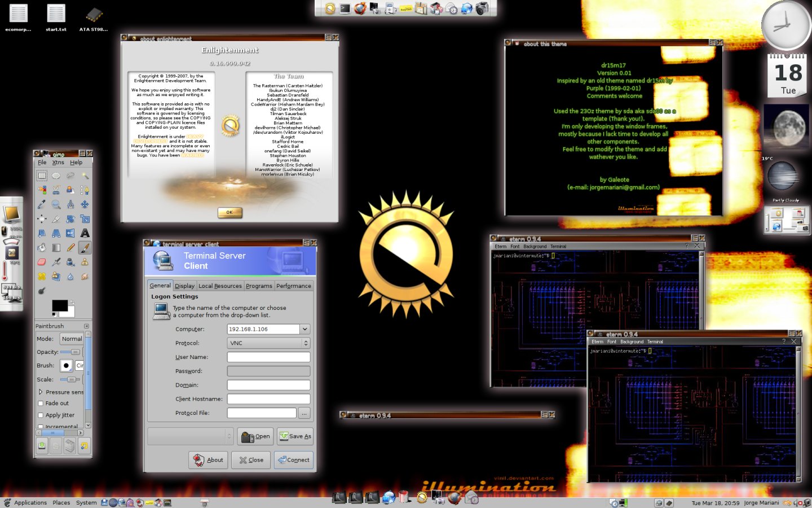Select the Zoom magnifier tool in GIMP
Screen dimensions: 812x508
pos(56,204)
